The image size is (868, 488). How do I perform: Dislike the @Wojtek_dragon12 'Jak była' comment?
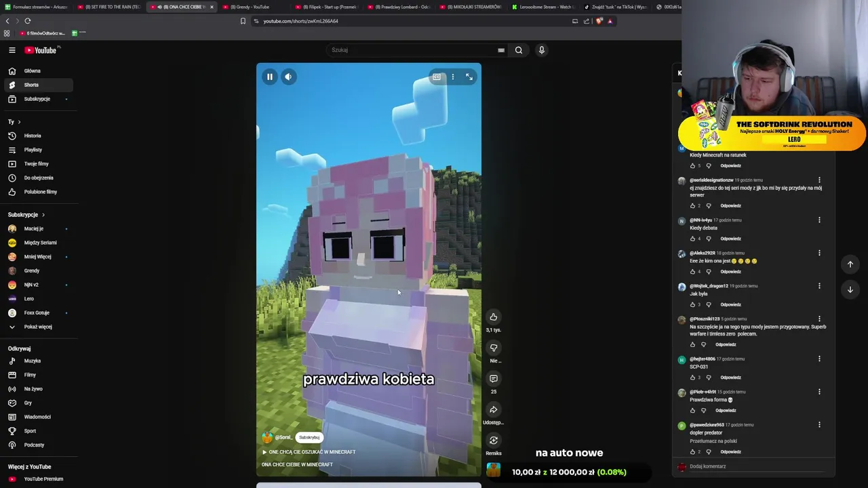pyautogui.click(x=709, y=304)
